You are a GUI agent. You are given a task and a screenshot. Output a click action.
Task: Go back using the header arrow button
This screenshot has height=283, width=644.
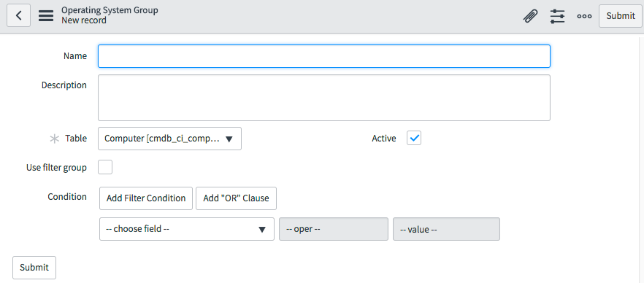18,15
